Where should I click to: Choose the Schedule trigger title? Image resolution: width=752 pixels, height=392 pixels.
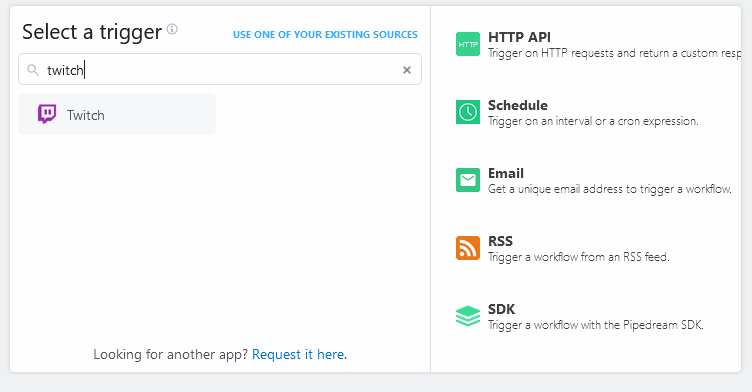coord(517,105)
